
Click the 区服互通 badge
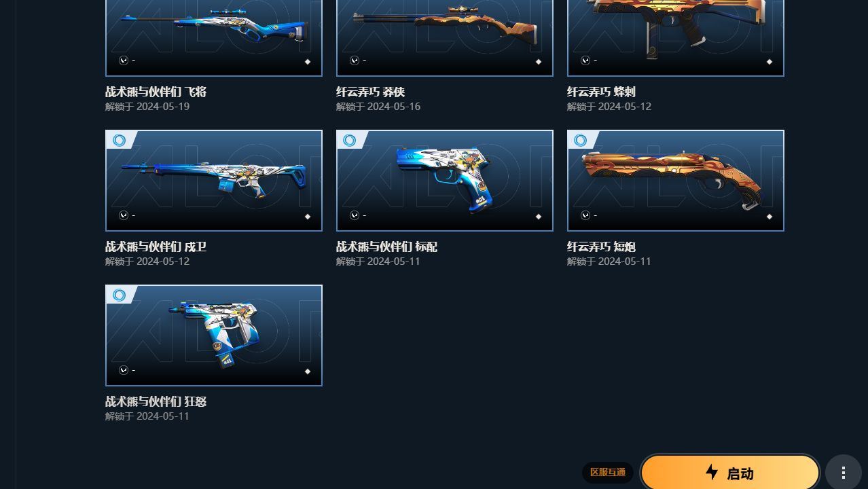608,473
